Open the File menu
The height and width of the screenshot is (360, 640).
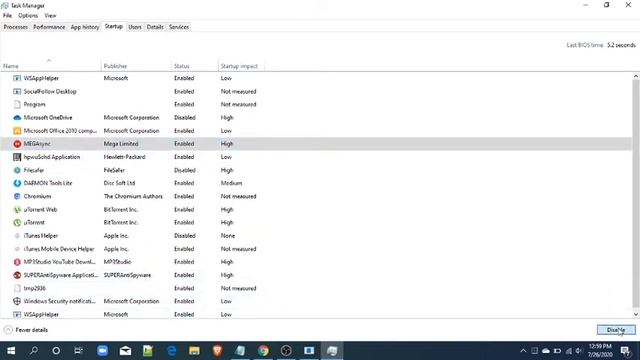(x=7, y=16)
